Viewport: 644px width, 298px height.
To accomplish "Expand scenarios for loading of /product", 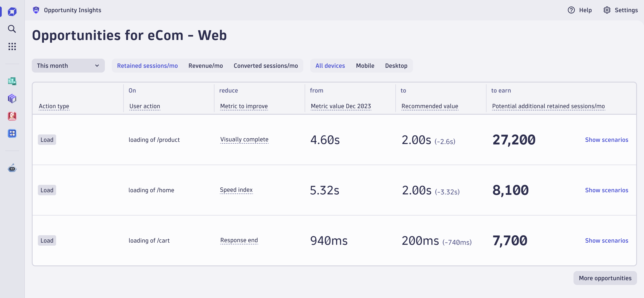I will click(x=607, y=140).
